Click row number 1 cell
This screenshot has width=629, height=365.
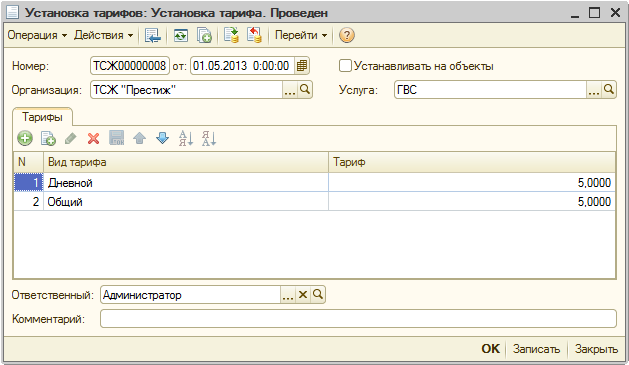click(28, 182)
